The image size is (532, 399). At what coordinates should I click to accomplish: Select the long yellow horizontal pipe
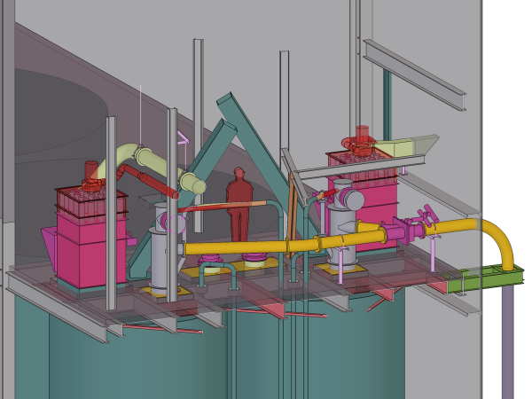point(286,243)
